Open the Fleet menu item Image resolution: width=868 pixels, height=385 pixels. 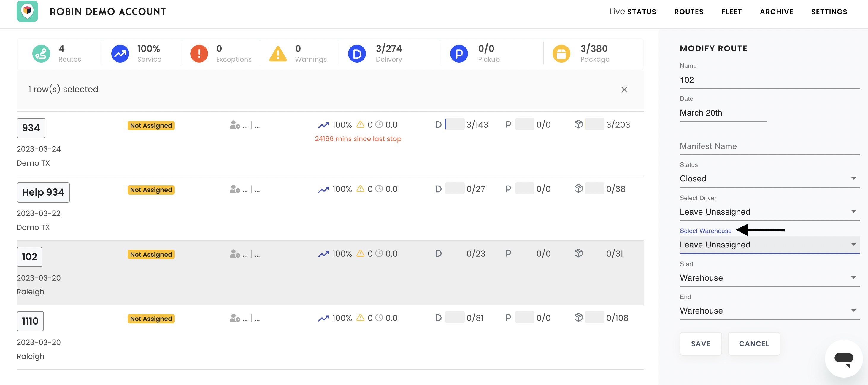click(731, 12)
